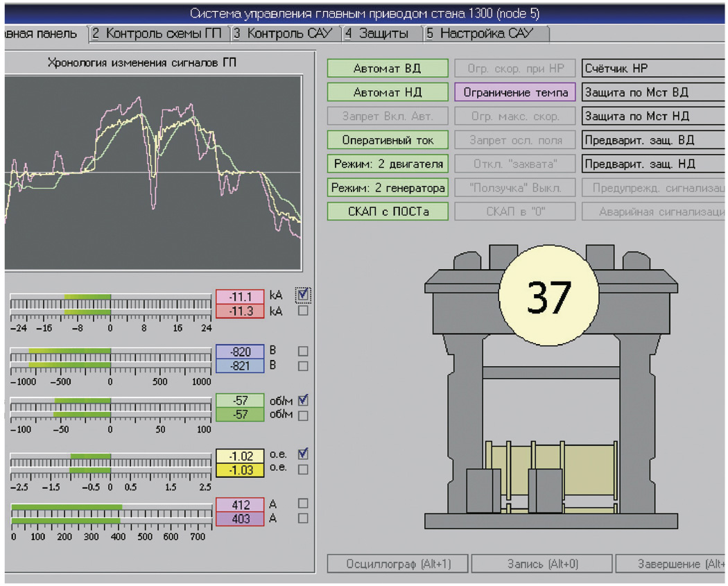The width and height of the screenshot is (728, 586).
Task: Click the Счётчик НР field
Action: coord(653,68)
